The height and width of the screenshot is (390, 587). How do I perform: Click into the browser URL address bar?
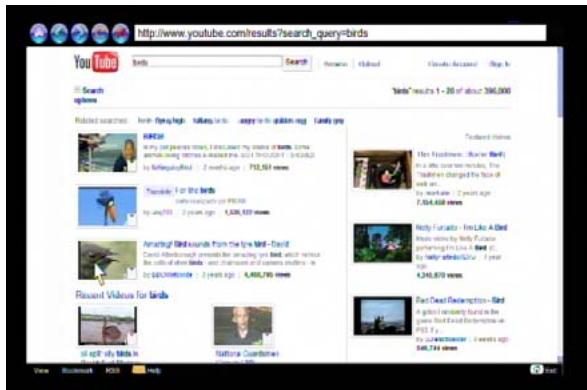340,33
